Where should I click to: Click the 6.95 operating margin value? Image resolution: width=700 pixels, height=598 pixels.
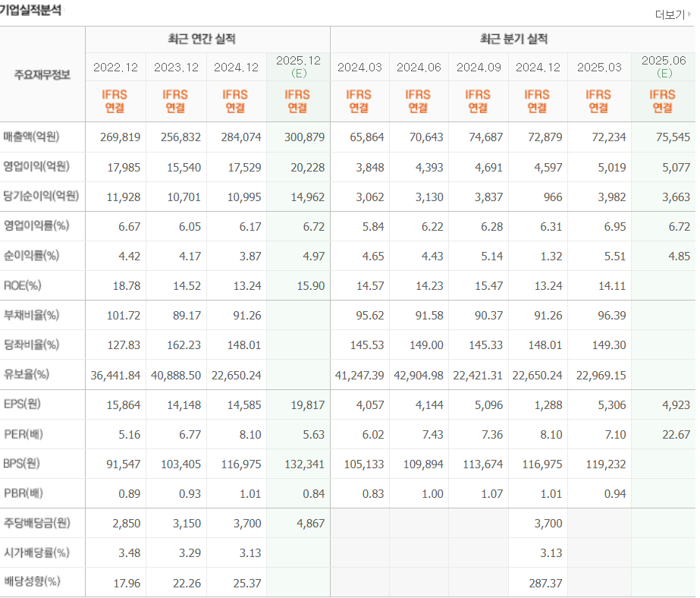[615, 227]
